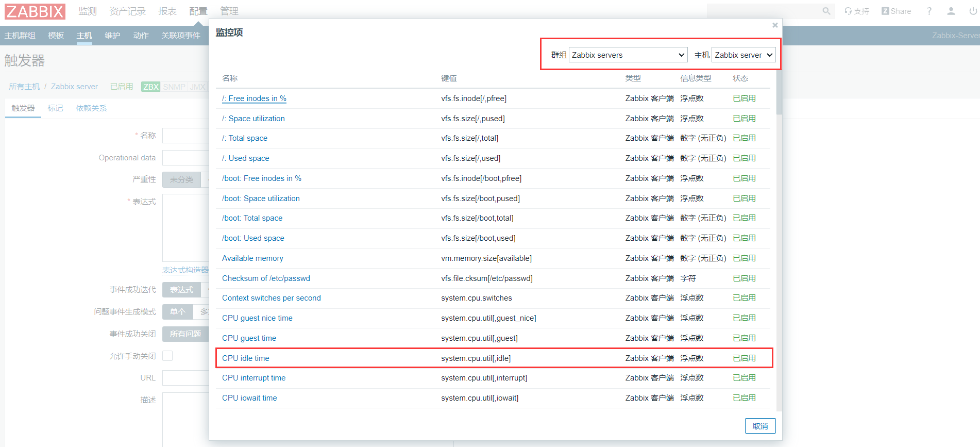The image size is (980, 447).
Task: Click key text vm.memory.size[available]
Action: pyautogui.click(x=486, y=258)
